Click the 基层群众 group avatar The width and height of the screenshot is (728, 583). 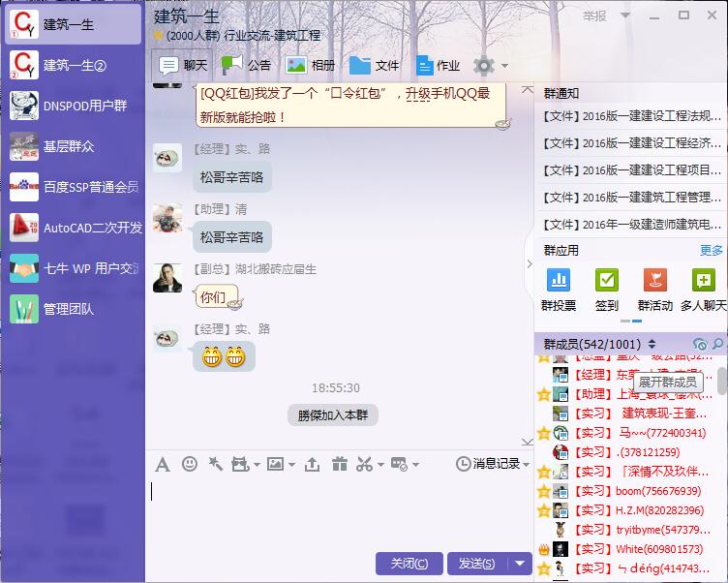23,146
